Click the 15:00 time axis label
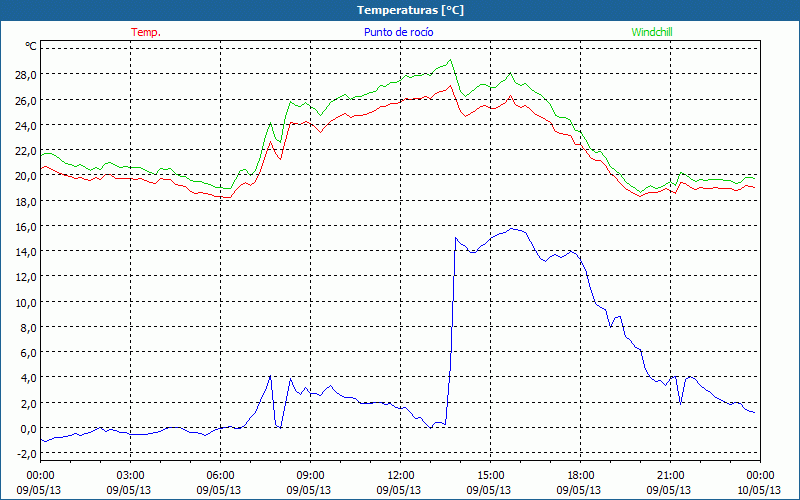Image resolution: width=800 pixels, height=500 pixels. click(490, 476)
